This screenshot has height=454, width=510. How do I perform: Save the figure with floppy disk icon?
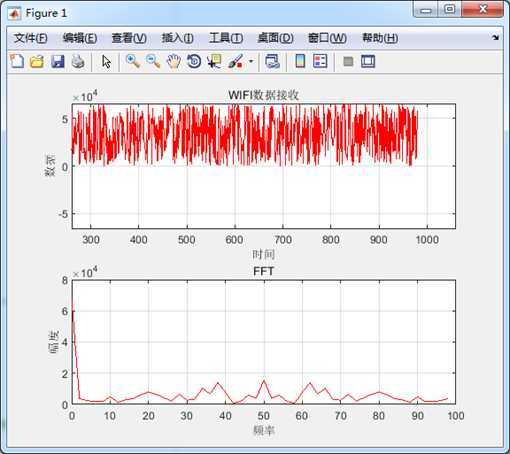[58, 62]
